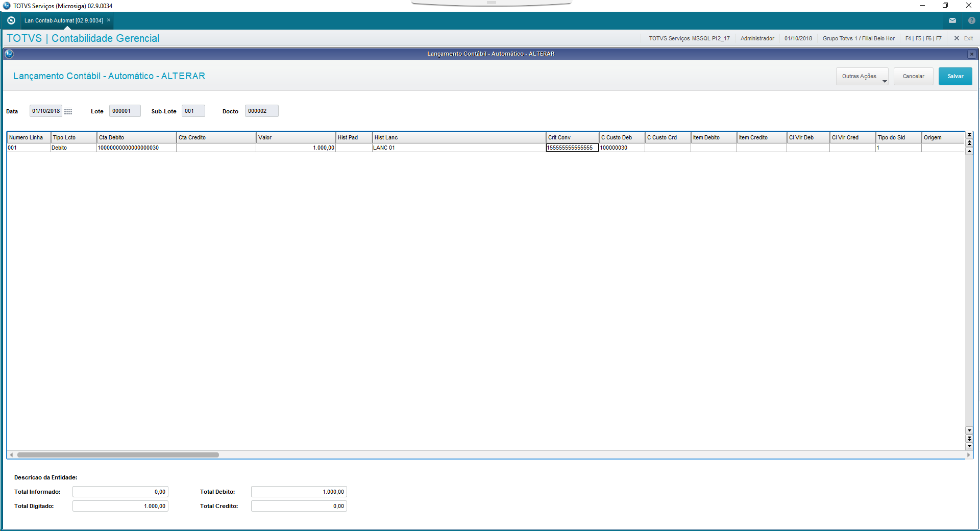Click the dialog's round TOTVS icon in blue title bar
The image size is (980, 531).
[9, 54]
